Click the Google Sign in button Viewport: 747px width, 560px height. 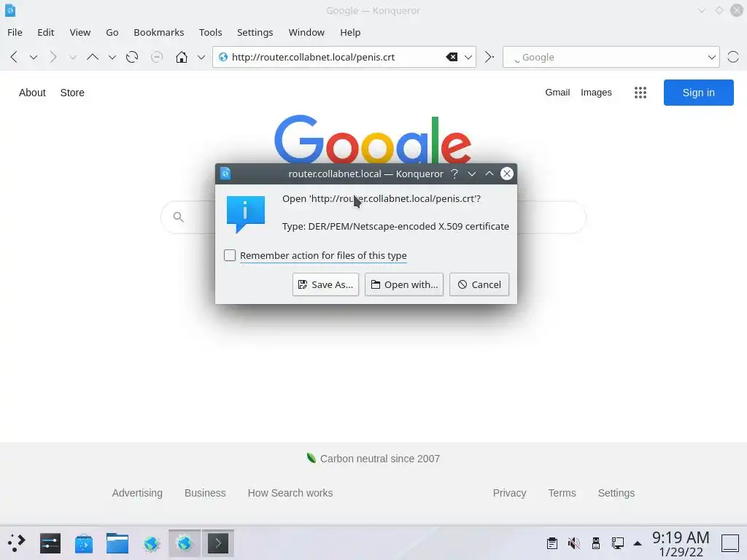(698, 93)
